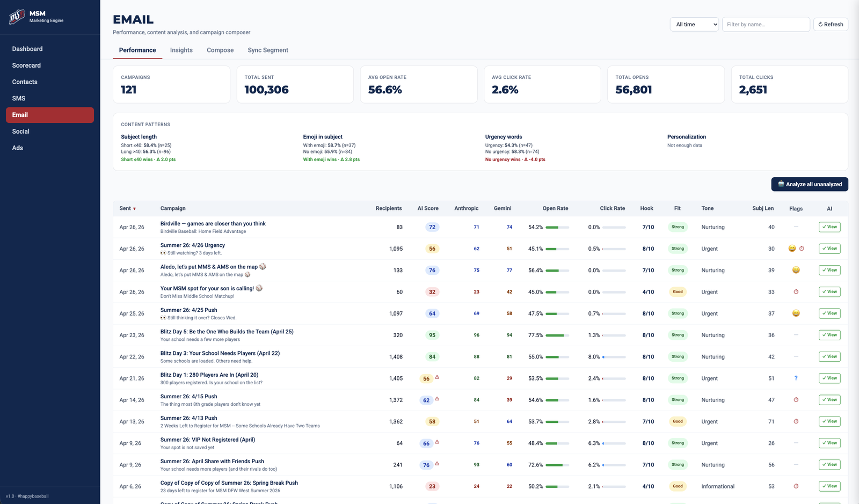859x504 pixels.
Task: Open the All time date range dropdown
Action: (x=694, y=24)
